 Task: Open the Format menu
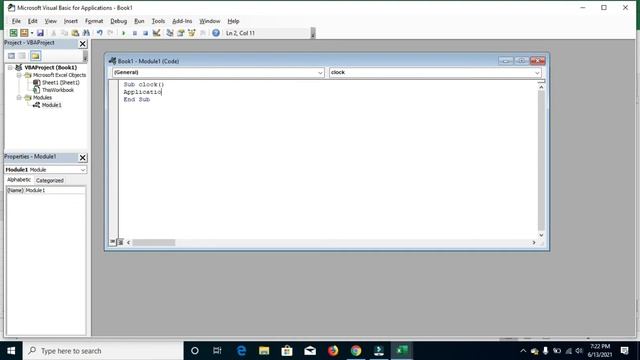point(94,21)
